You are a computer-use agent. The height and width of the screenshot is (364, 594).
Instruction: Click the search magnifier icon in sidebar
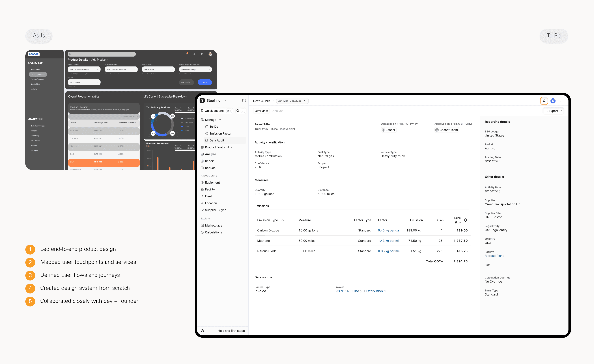coord(238,111)
